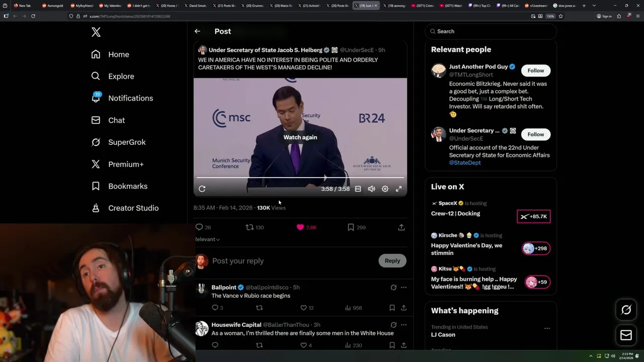This screenshot has width=644, height=362.
Task: Click the X Search box
Action: (x=491, y=31)
